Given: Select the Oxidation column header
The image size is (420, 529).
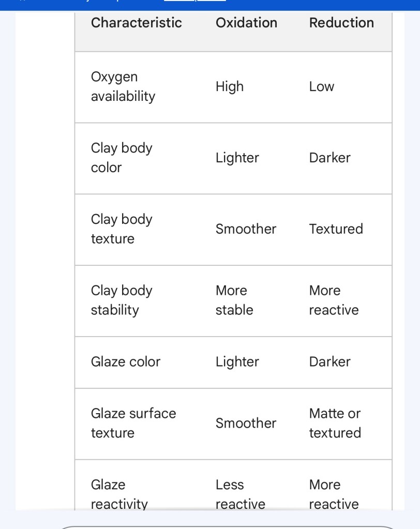Looking at the screenshot, I should pyautogui.click(x=246, y=23).
